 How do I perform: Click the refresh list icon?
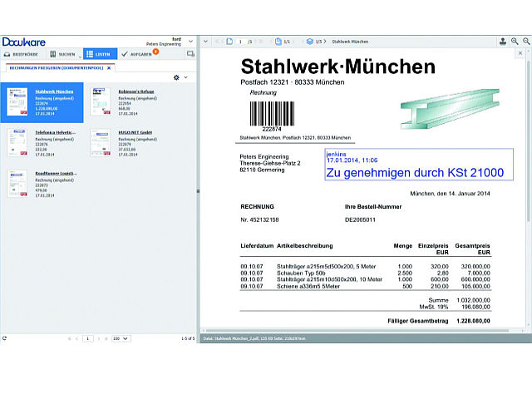(4, 338)
